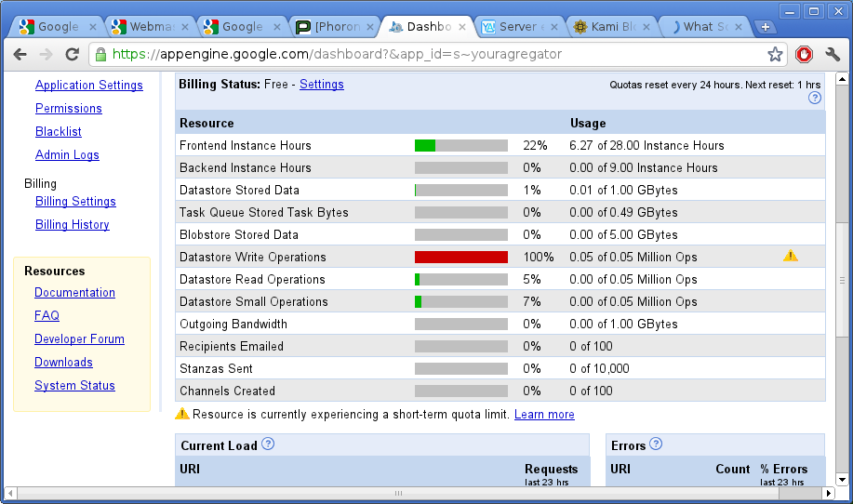Click Frontend Instance Hours usage bar

[x=461, y=145]
